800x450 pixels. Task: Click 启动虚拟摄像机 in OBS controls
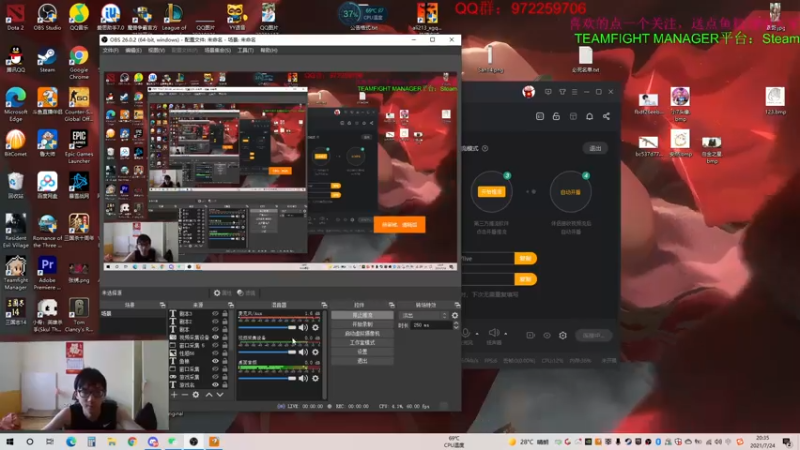click(362, 334)
